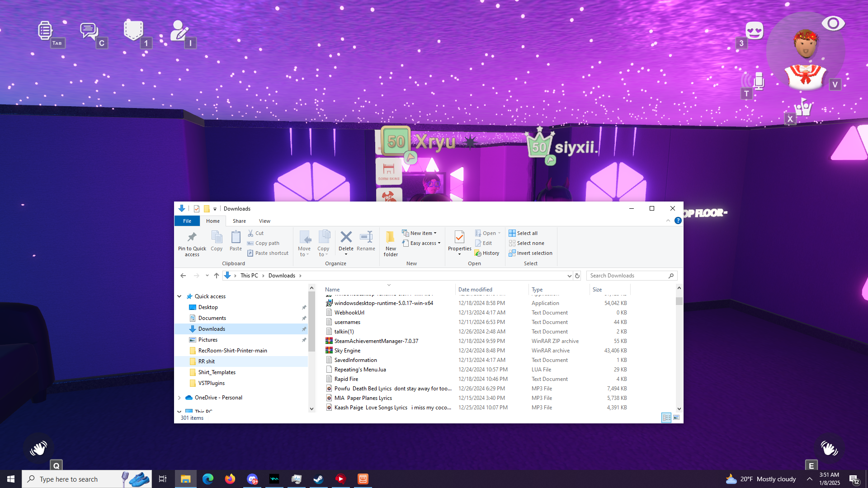Screen dimensions: 868x488
Task: Switch to the View ribbon tab
Action: [264, 221]
